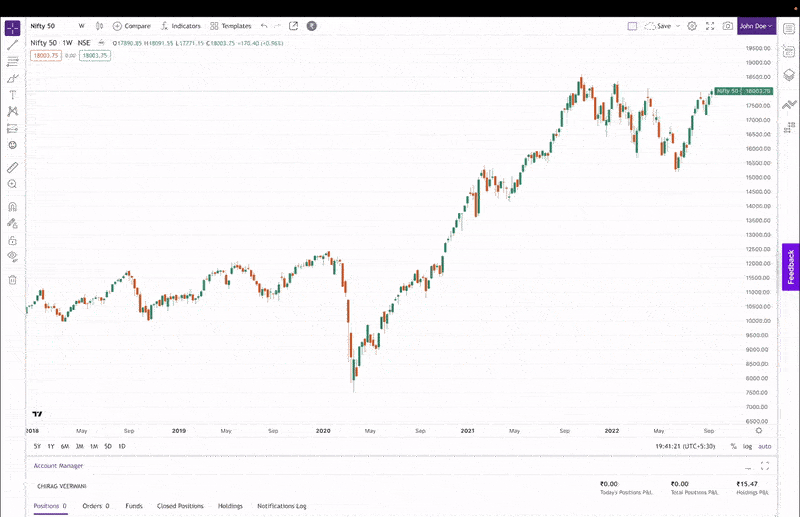Take a chart snapshot with camera icon
Image resolution: width=800 pixels, height=517 pixels.
tap(727, 26)
